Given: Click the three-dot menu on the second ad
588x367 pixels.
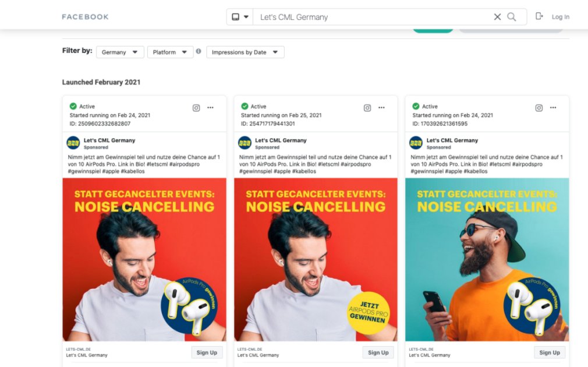Looking at the screenshot, I should click(381, 108).
